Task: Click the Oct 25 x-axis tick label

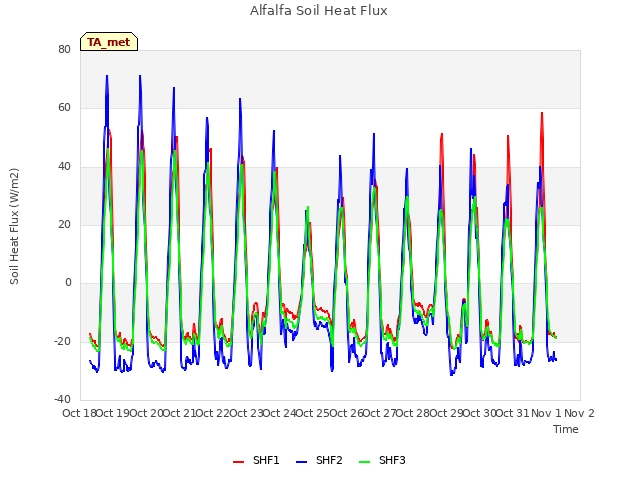Action: 313,413
